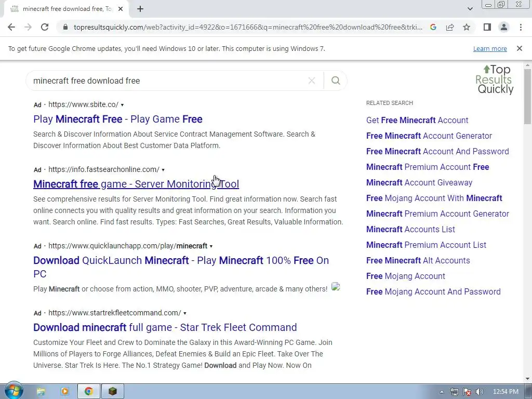Screen dimensions: 532x399
Task: Expand the fastsearchonline.com ad dropdown arrow
Action: (x=163, y=170)
